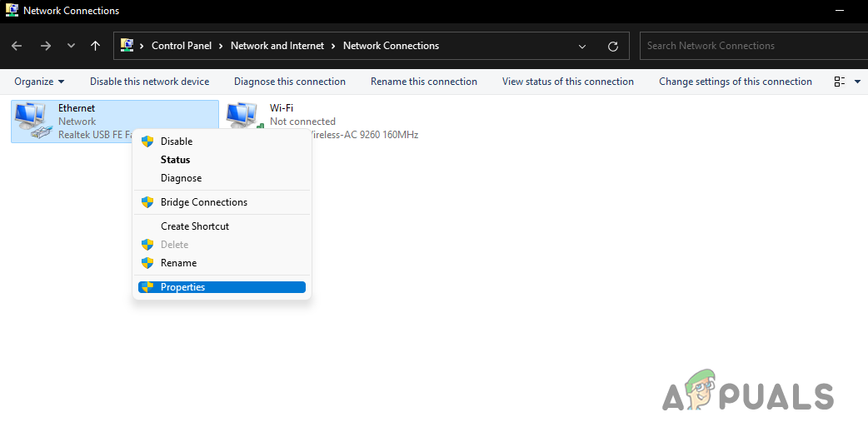
Task: Click the Forward navigation arrow
Action: 44,46
